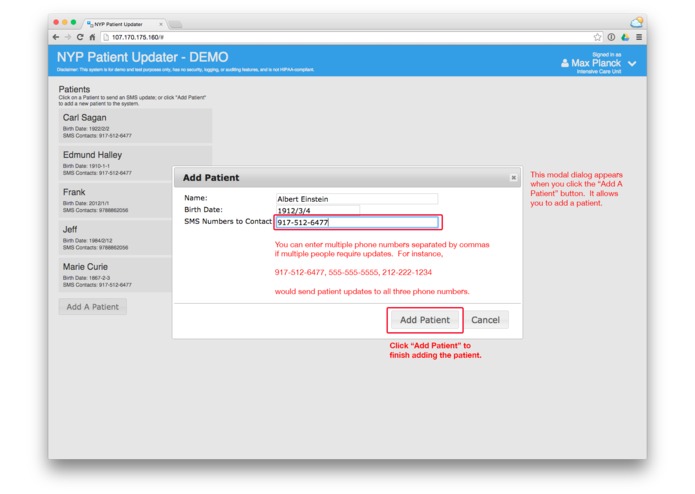Focus the SMS Numbers to Contact field
The height and width of the screenshot is (494, 695).
tap(357, 222)
